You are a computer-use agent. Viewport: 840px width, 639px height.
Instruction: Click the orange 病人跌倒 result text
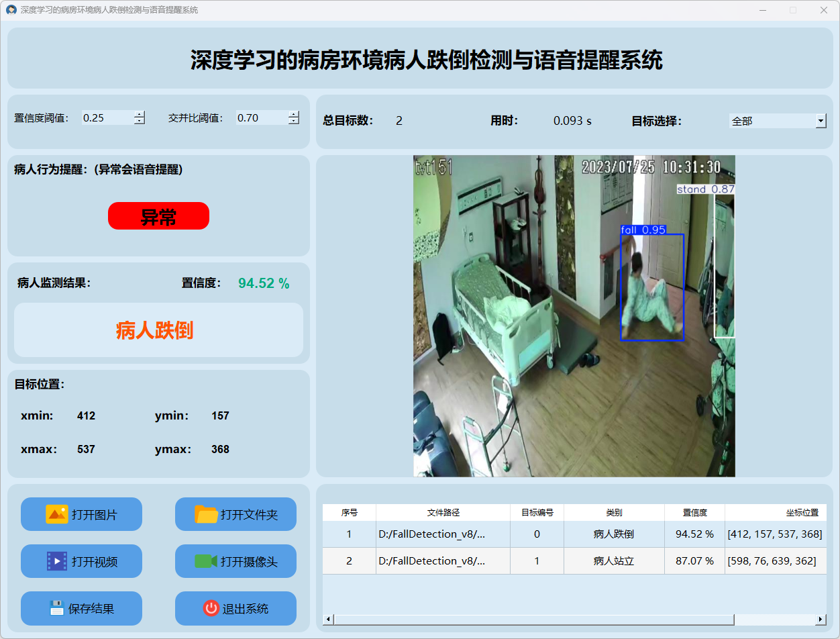155,330
